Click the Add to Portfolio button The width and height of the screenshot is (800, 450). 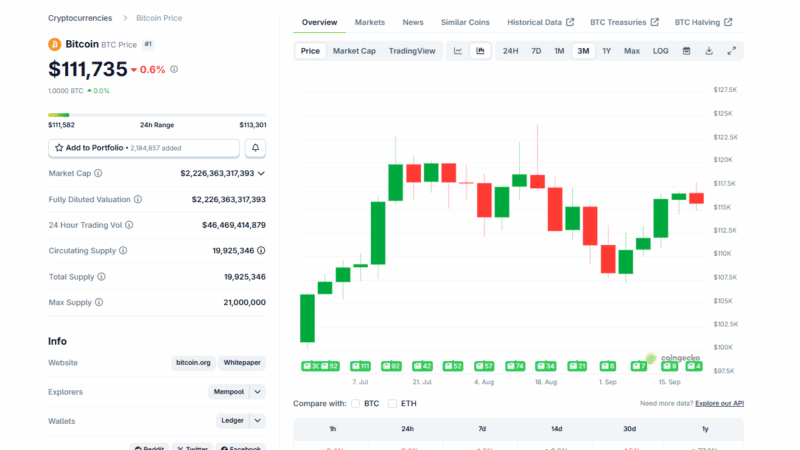coord(144,148)
